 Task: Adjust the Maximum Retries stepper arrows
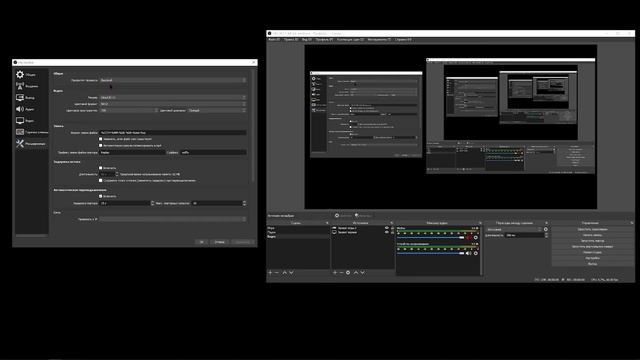(x=244, y=203)
